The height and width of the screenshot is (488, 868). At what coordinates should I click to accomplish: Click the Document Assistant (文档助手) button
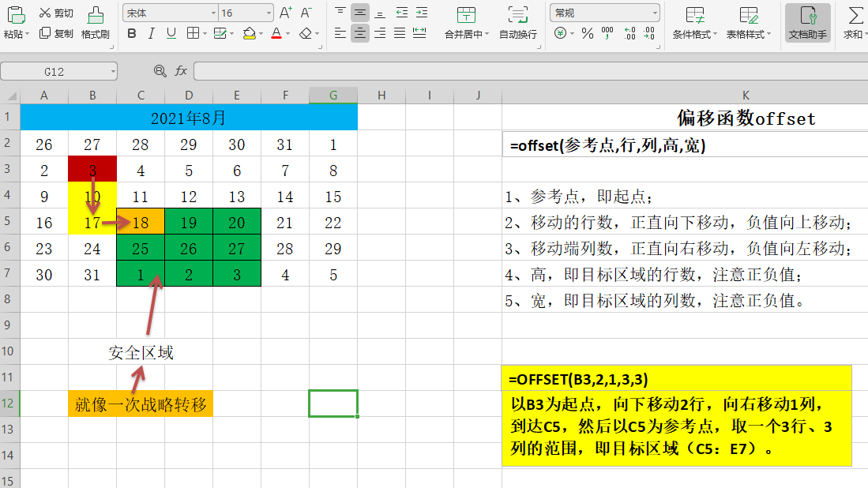808,23
